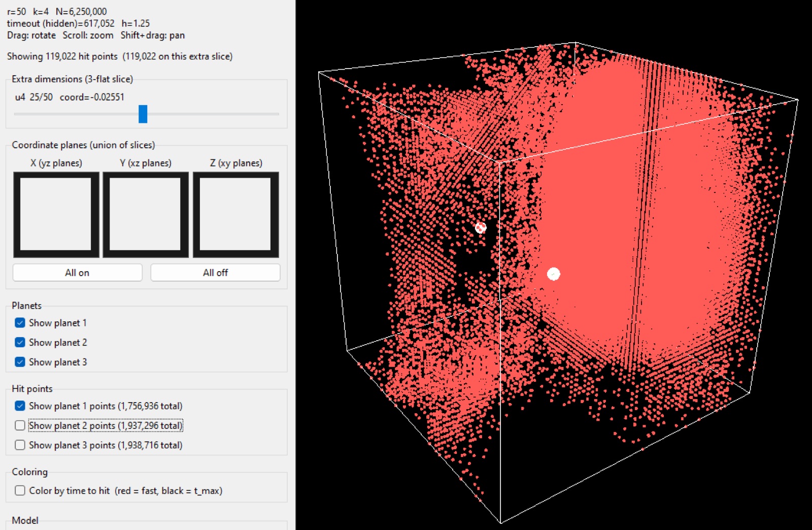The width and height of the screenshot is (812, 530).
Task: Click the 'u4 25/50 coord=-0.02551' readout
Action: coord(70,97)
